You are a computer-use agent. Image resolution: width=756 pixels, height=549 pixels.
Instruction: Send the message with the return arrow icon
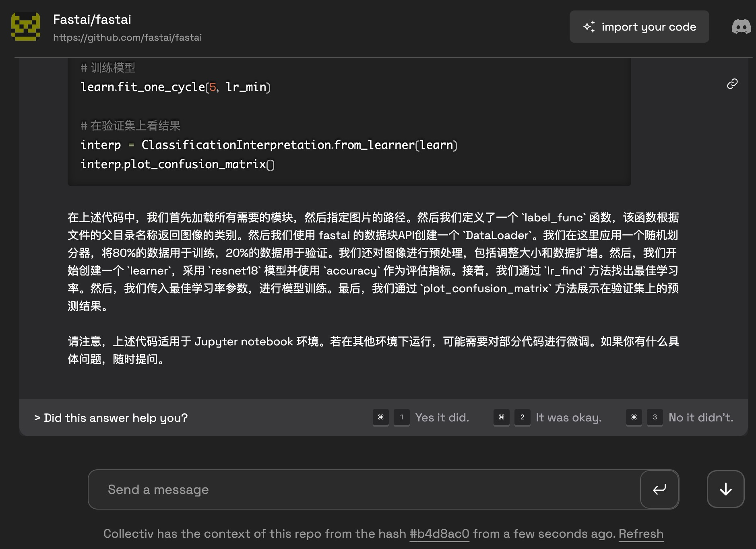coord(659,489)
